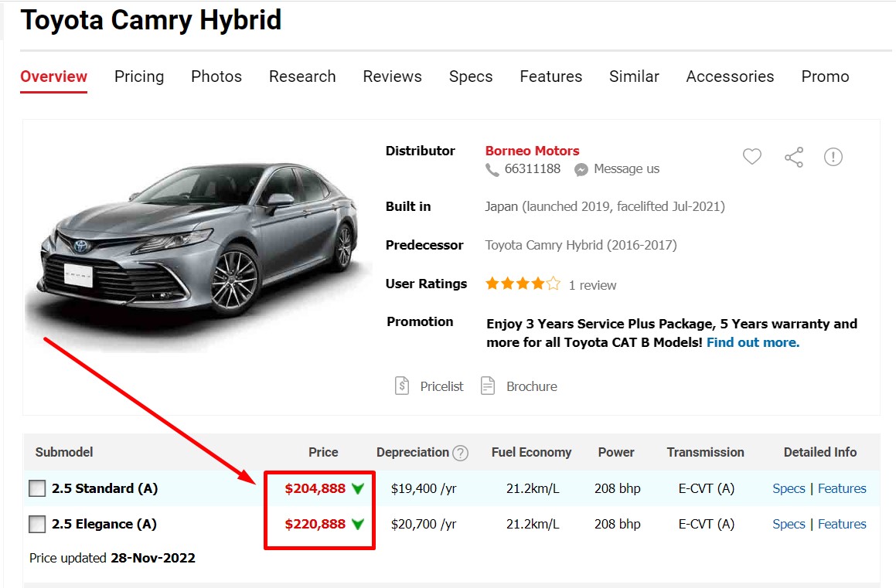Open the 1 review link
The image size is (896, 588).
pyautogui.click(x=593, y=285)
